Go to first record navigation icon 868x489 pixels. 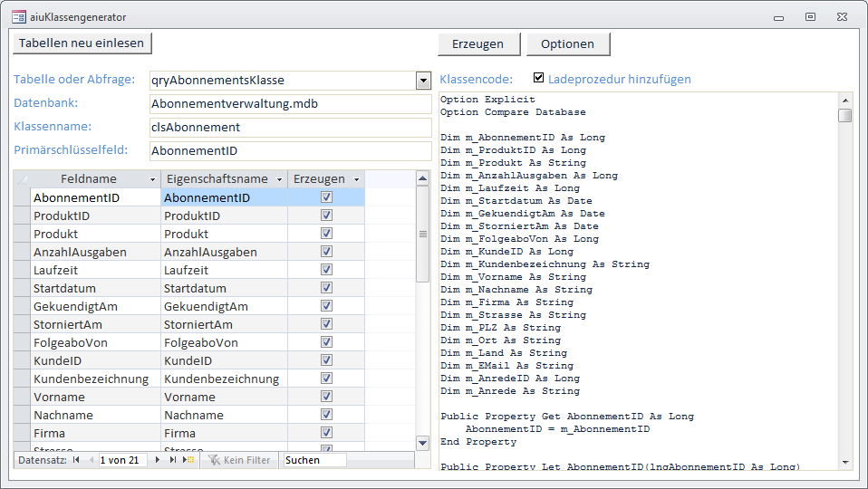[x=76, y=460]
